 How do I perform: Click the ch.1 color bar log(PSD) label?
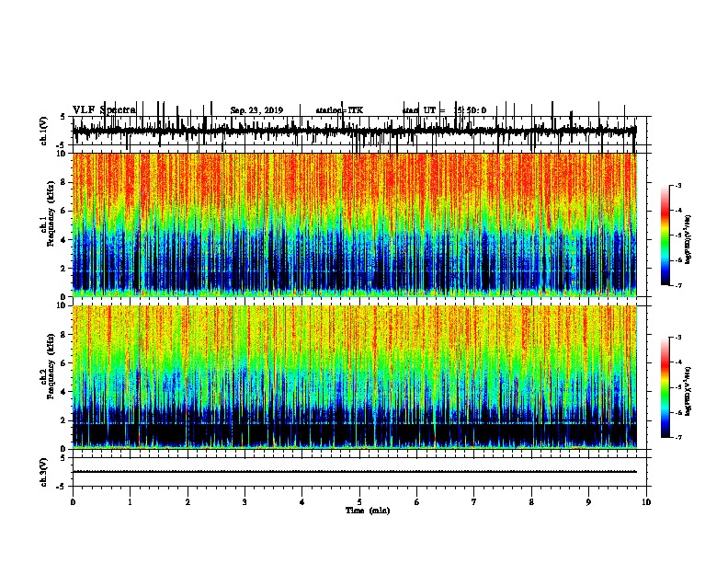pos(688,239)
